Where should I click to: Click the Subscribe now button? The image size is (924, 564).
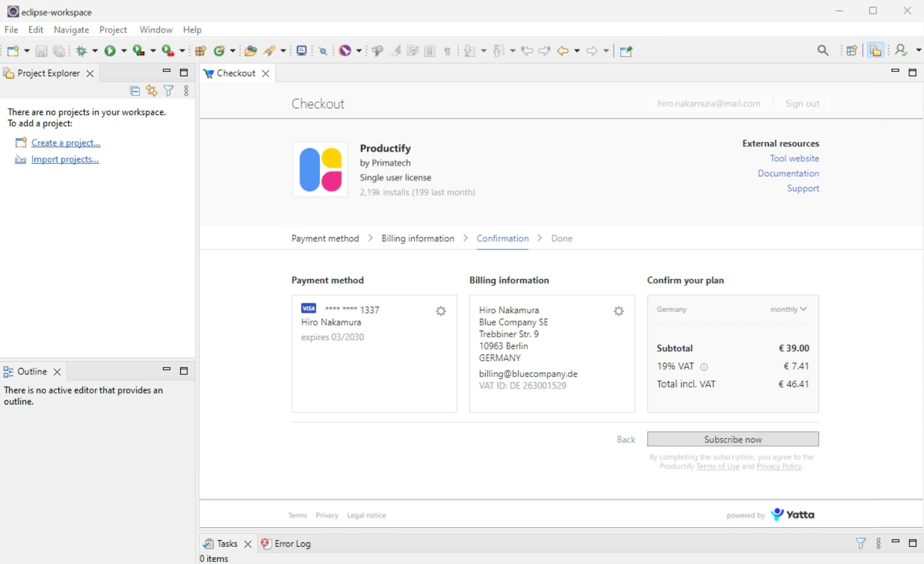coord(733,440)
